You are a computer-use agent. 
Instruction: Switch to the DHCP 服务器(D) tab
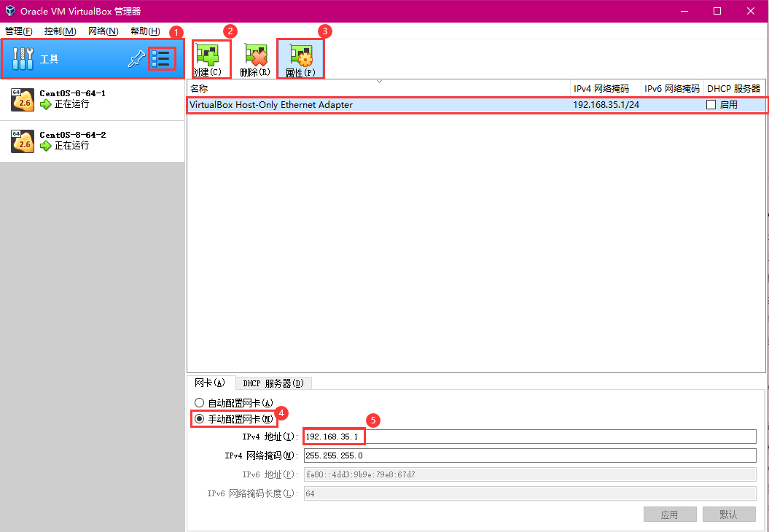[x=273, y=383]
